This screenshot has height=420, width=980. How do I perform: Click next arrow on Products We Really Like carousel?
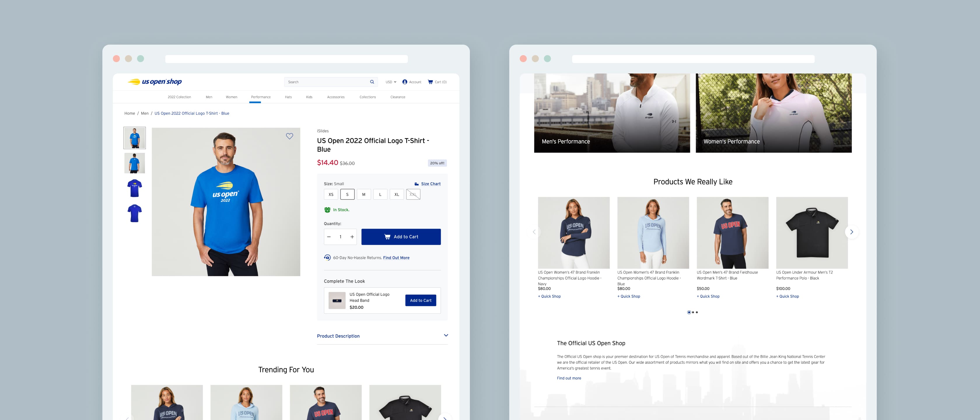pyautogui.click(x=851, y=232)
